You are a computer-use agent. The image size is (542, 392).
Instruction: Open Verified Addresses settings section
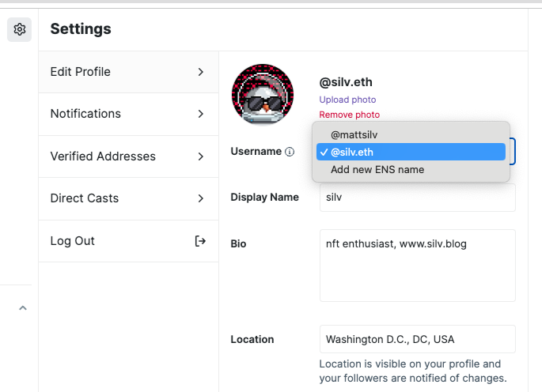[x=103, y=156]
